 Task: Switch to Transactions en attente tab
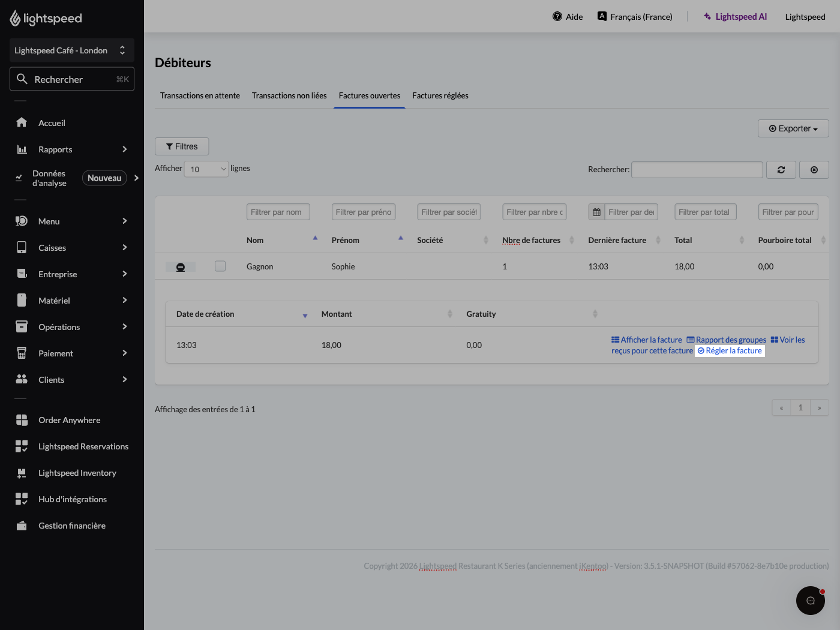pos(200,95)
